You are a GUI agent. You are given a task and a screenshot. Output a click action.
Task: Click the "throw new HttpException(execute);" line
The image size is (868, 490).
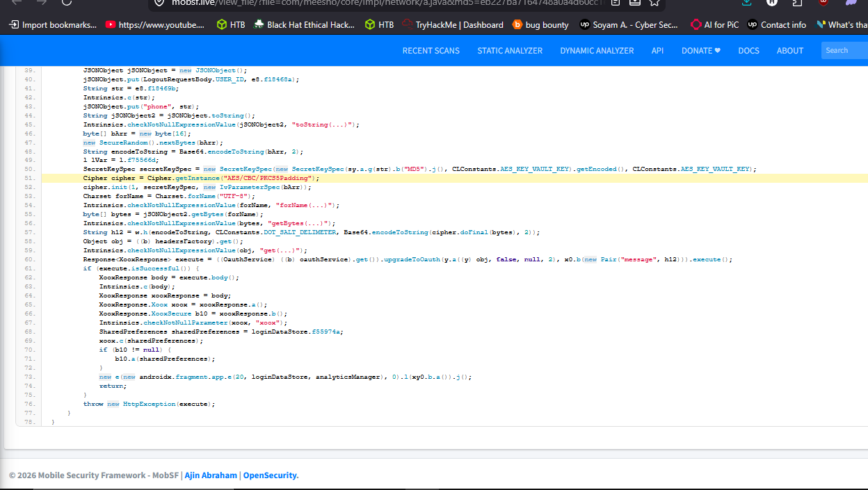149,404
